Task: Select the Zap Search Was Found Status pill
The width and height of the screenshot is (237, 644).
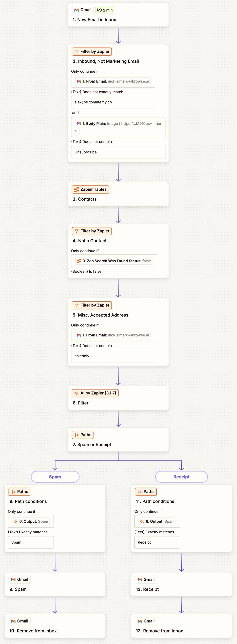Action: click(x=114, y=261)
